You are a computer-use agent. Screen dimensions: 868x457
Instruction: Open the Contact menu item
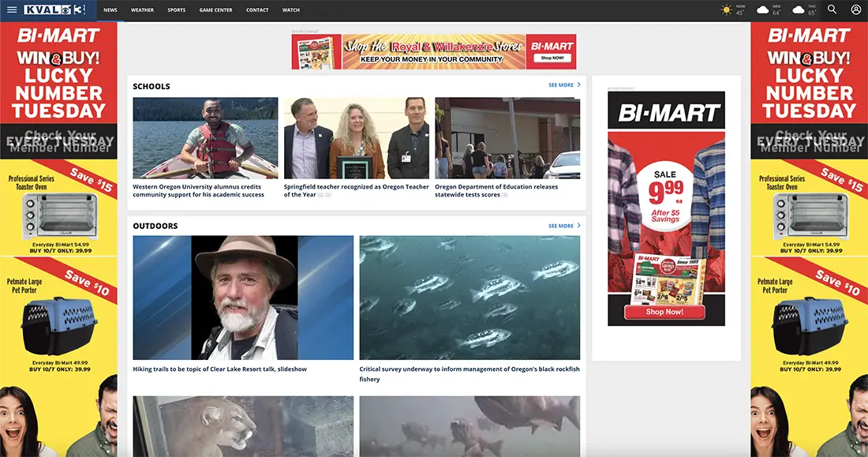point(257,10)
